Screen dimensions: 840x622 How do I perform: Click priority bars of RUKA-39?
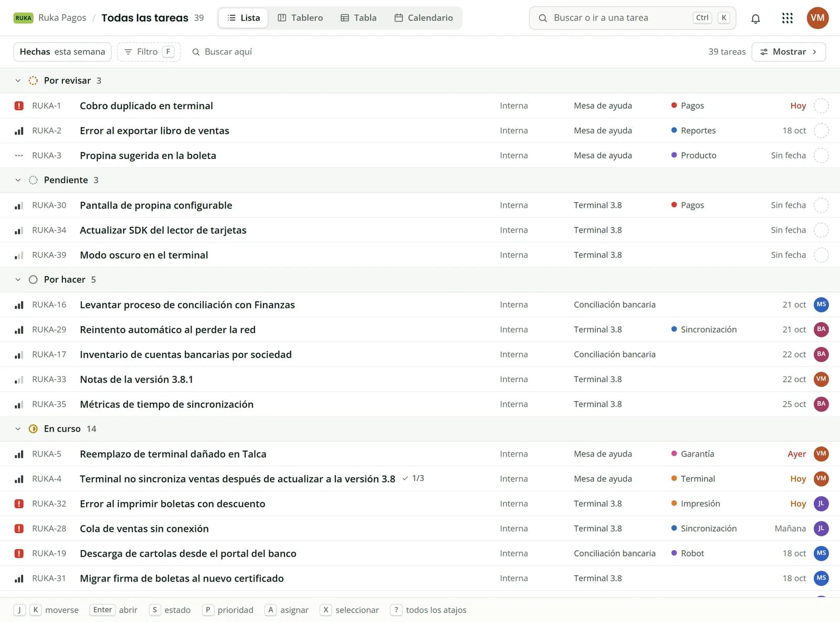19,255
